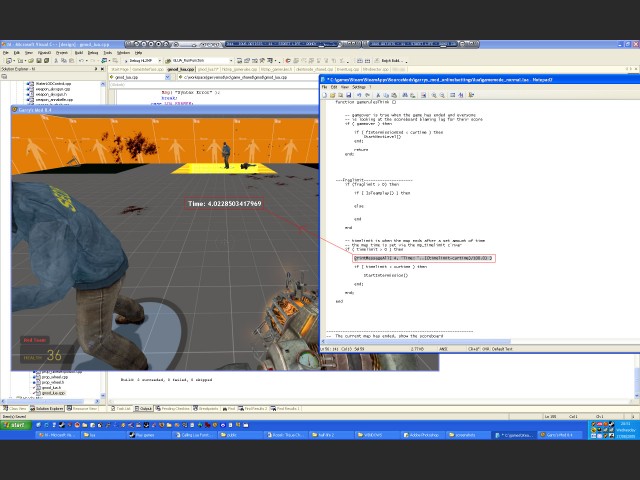Switch to the Breakpoints tab
This screenshot has height=480, width=640.
[206, 409]
